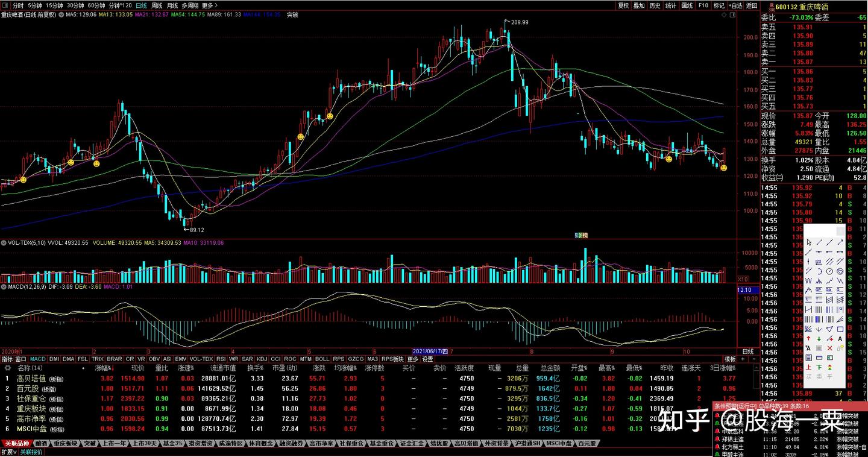
Task: Click the 窗口 tab in the indicator row
Action: (x=21, y=359)
